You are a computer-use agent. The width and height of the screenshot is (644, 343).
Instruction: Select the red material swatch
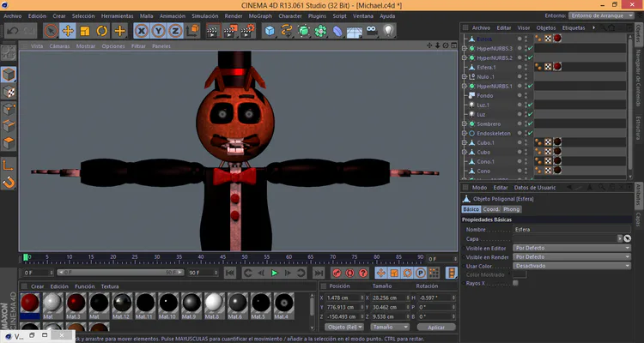pos(29,303)
